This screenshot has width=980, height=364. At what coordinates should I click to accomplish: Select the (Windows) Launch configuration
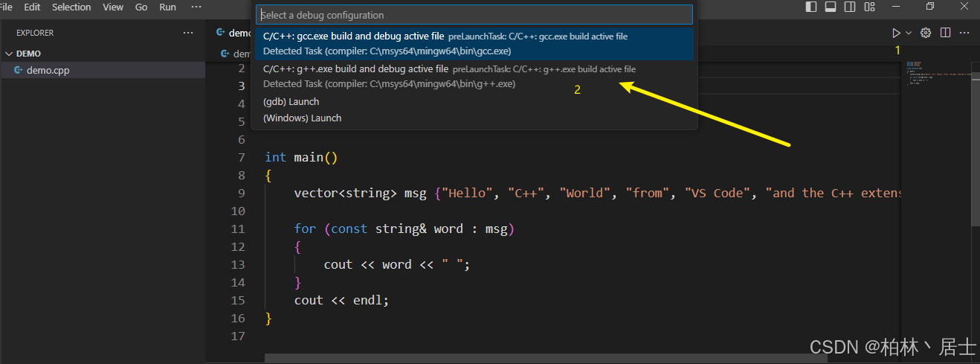[474, 118]
